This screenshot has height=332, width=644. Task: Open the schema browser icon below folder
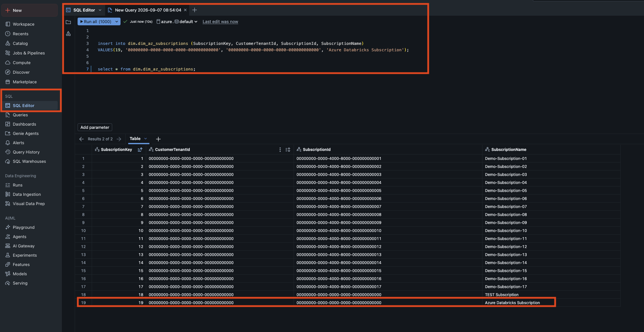68,34
